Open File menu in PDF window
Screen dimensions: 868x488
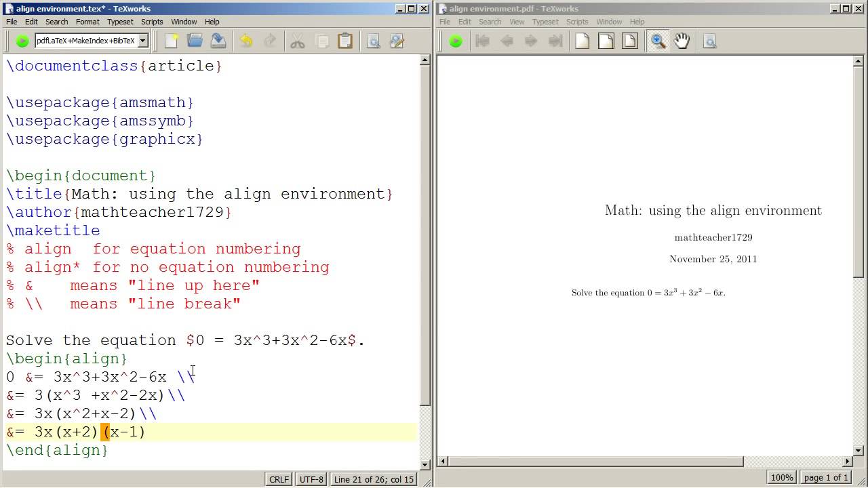tap(445, 22)
